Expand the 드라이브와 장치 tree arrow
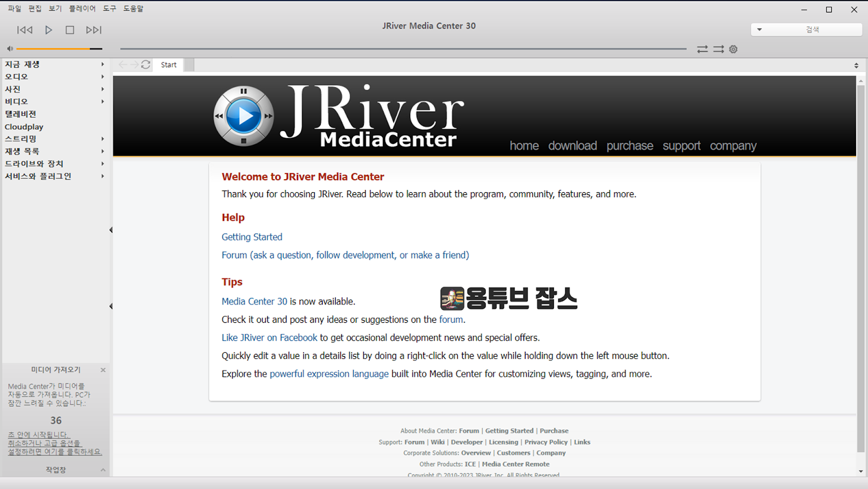 click(103, 164)
